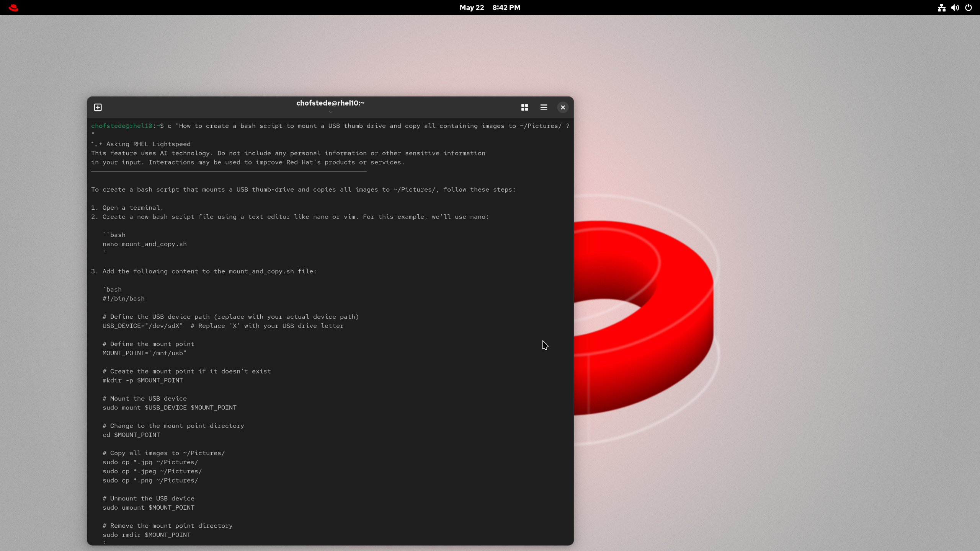Show the tab overview grid
980x551 pixels.
(x=524, y=108)
